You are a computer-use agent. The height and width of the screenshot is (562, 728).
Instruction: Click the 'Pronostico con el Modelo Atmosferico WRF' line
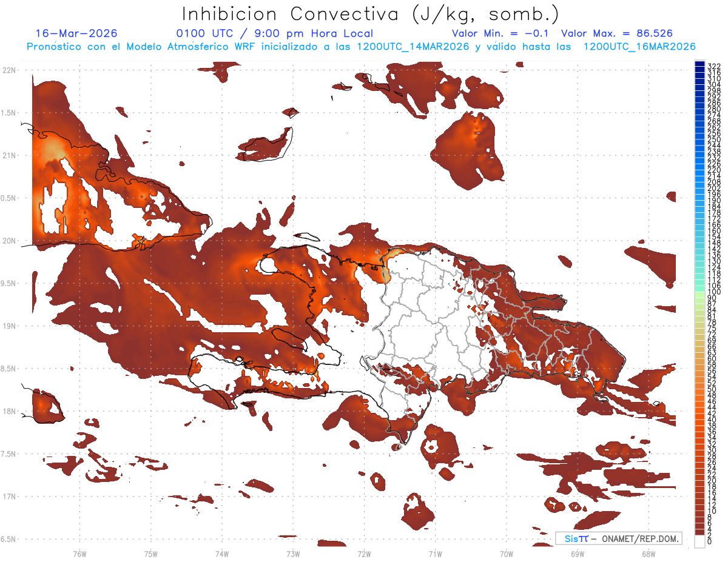360,47
